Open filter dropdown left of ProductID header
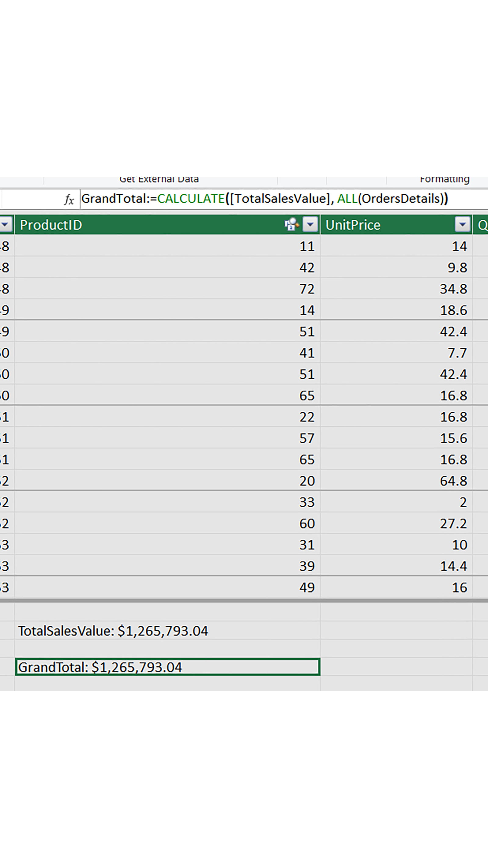Viewport: 488px width, 868px height. [6, 224]
